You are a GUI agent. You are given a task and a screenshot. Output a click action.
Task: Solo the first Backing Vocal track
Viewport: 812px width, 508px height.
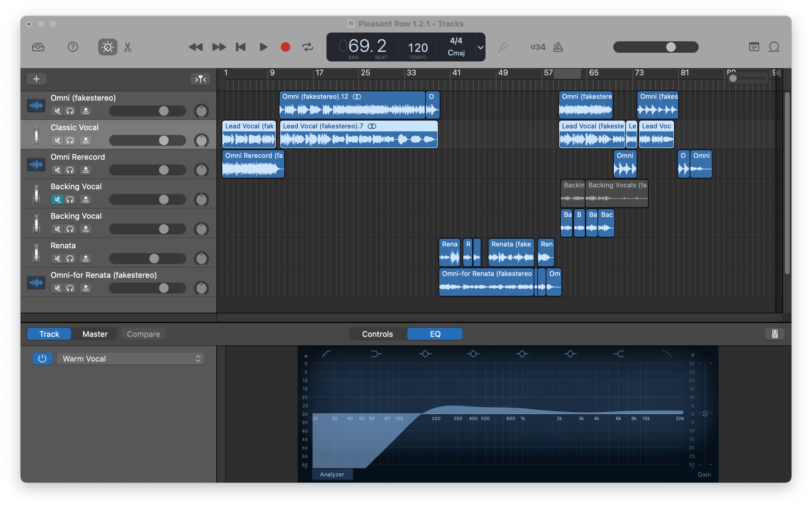click(70, 200)
